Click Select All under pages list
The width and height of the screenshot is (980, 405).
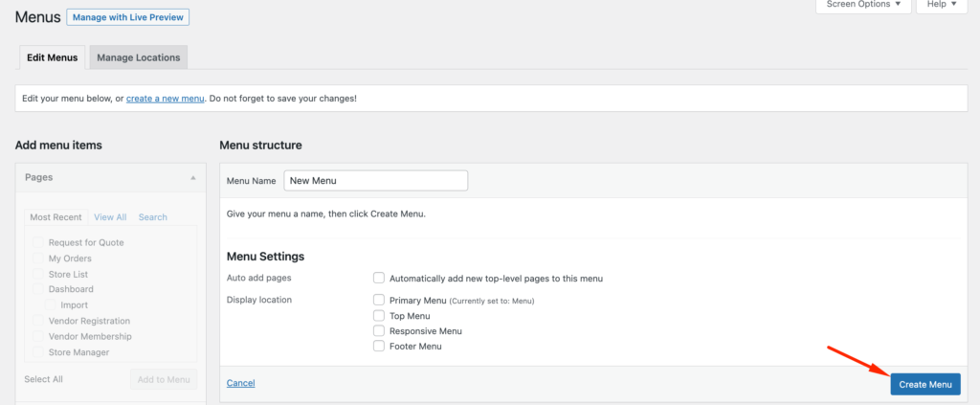point(44,379)
